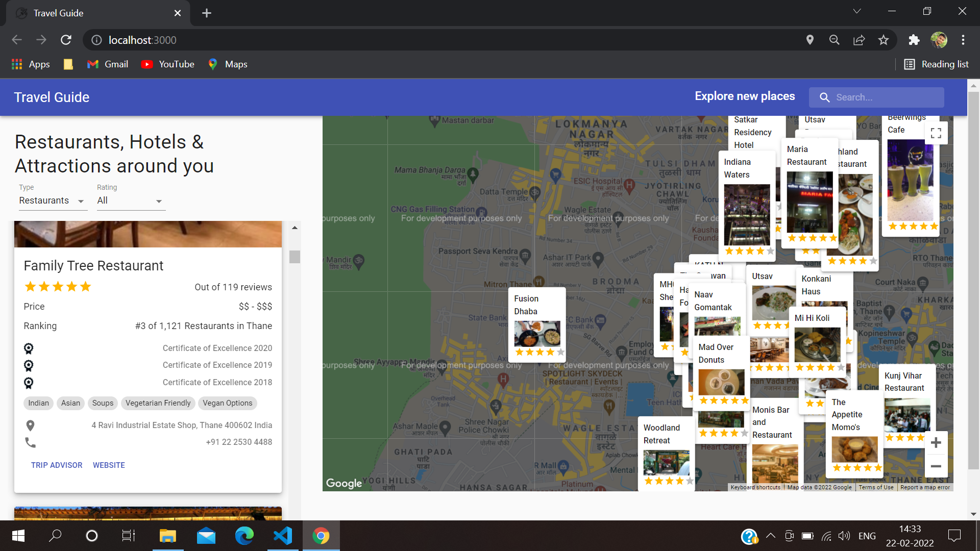Viewport: 980px width, 551px height.
Task: Open File Explorer from taskbar
Action: [168, 536]
